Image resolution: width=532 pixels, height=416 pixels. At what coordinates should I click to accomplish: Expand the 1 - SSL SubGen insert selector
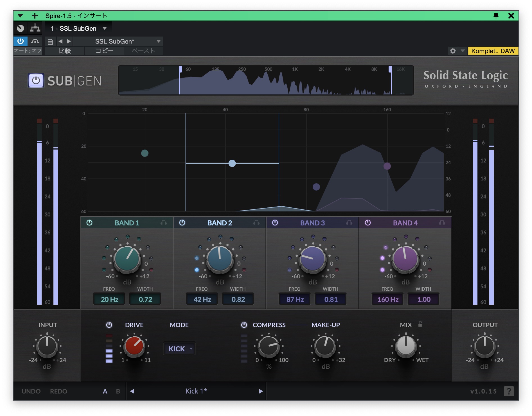tap(105, 28)
